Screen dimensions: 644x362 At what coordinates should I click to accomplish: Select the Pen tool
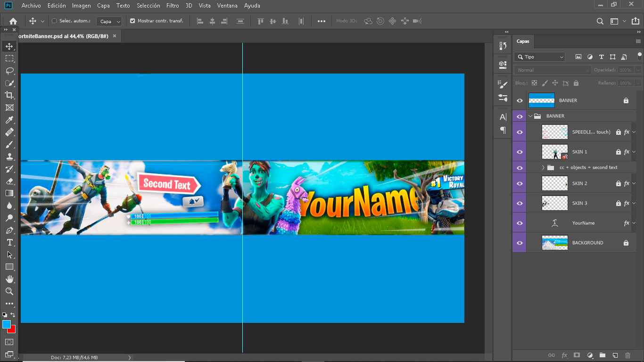pyautogui.click(x=9, y=230)
